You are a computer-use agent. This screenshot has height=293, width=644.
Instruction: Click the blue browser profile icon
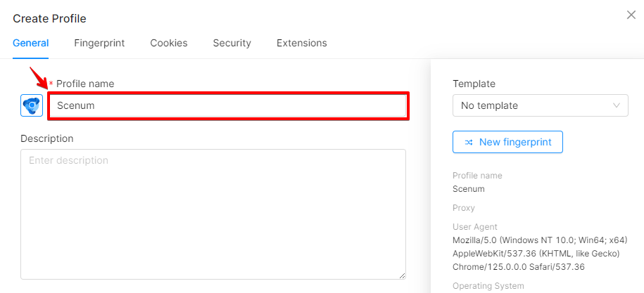click(32, 105)
